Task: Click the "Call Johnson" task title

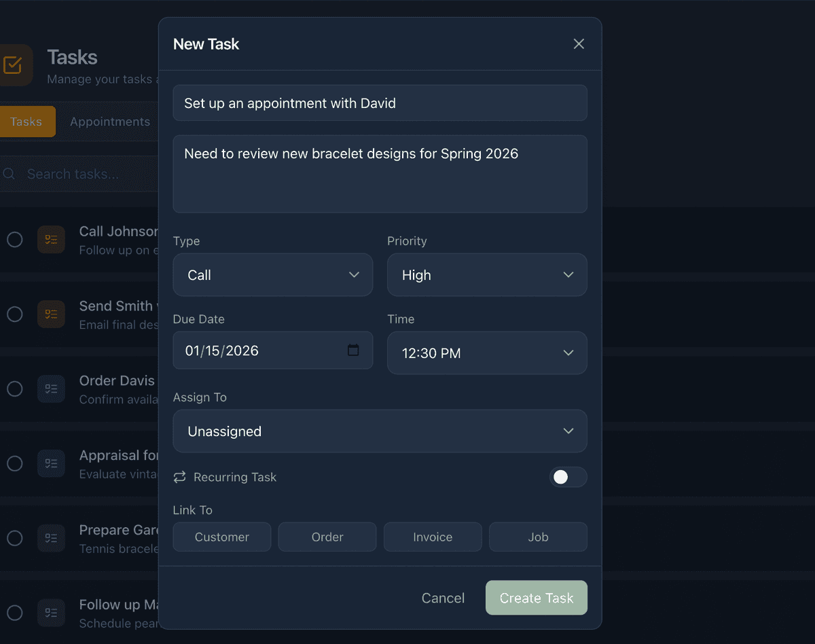Action: coord(119,232)
